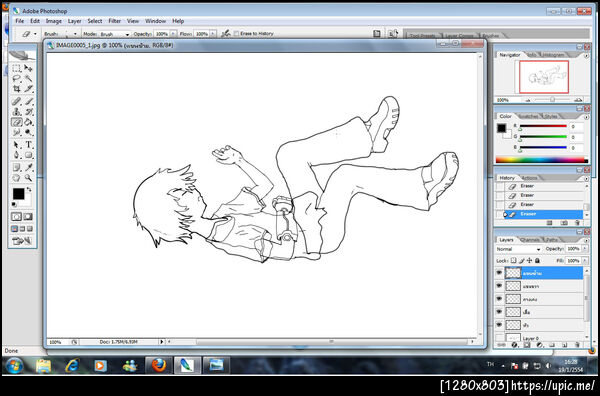Viewport: 600px width, 396px height.
Task: Select the Paint Bucket tool
Action: (x=28, y=122)
